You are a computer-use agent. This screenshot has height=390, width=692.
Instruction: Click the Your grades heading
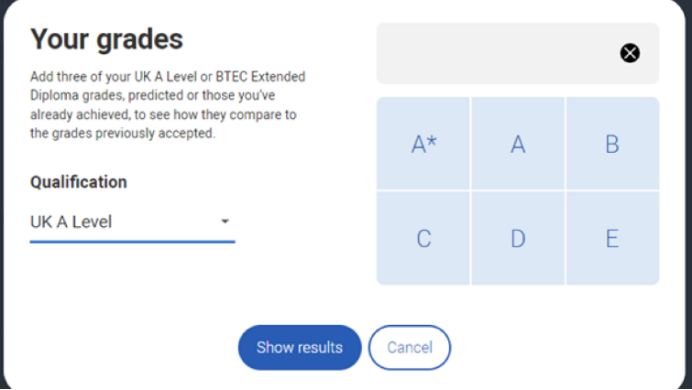click(106, 39)
